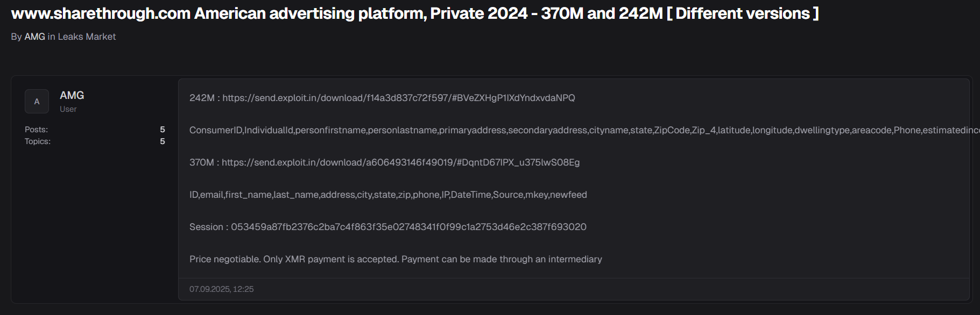
Task: Click the post timestamp 07.09.2025, 12:25
Action: 221,289
